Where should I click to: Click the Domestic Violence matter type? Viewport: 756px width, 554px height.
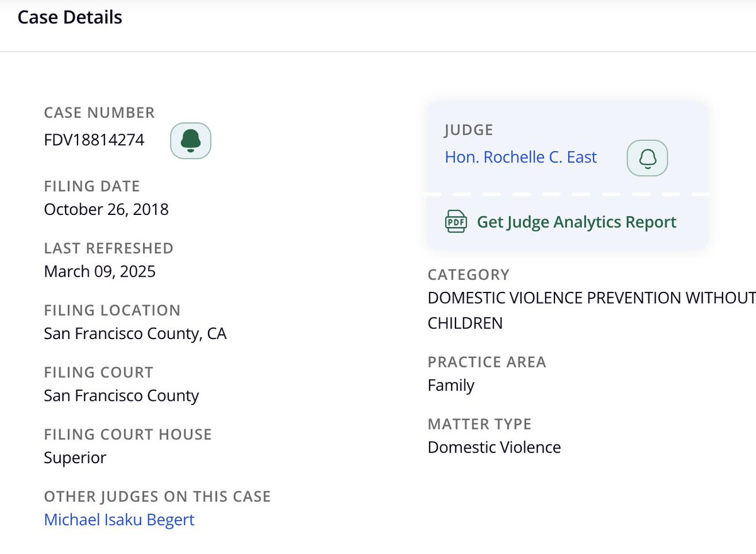pyautogui.click(x=494, y=447)
